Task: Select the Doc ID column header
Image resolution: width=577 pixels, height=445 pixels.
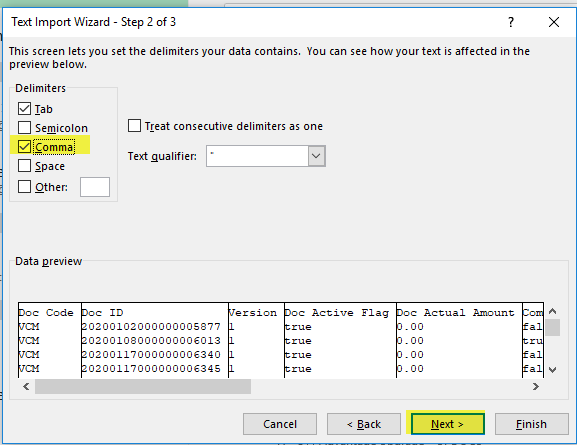Action: coord(102,312)
